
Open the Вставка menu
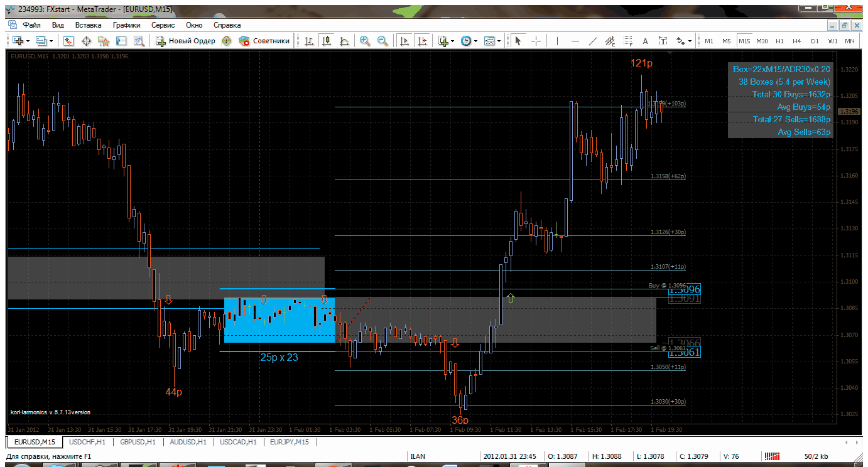click(x=88, y=25)
